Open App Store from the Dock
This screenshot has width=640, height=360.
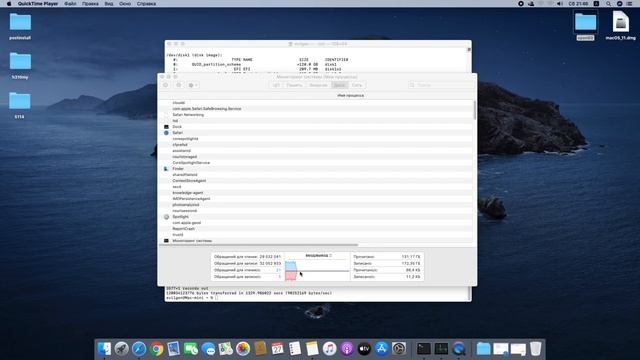tap(382, 349)
